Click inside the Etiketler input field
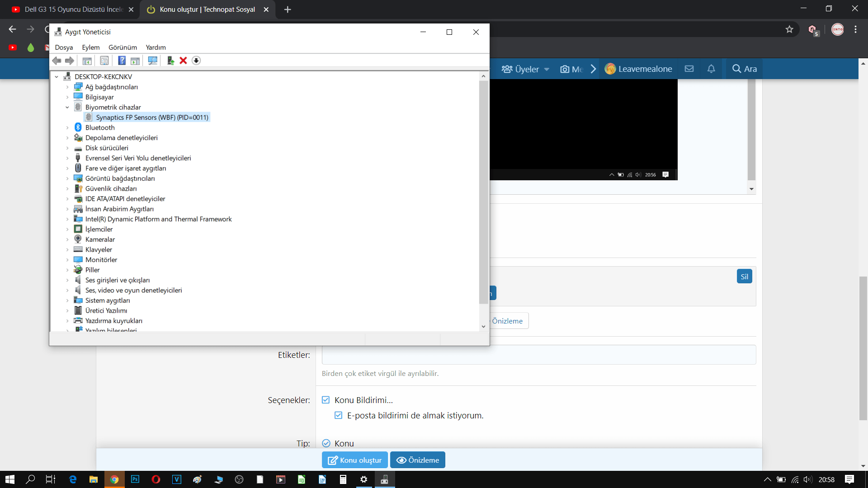 coord(538,355)
